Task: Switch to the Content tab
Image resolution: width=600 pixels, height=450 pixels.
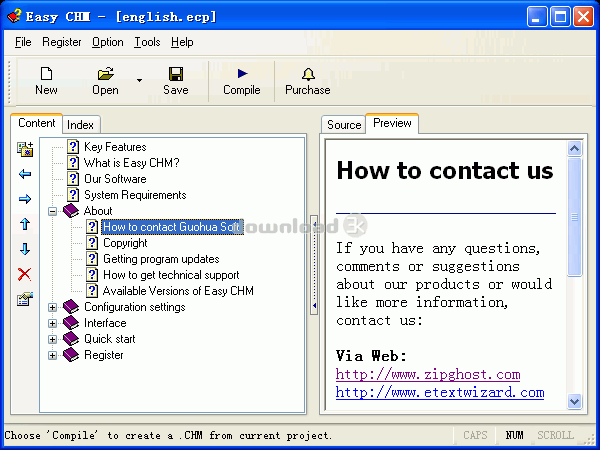Action: coord(37,123)
